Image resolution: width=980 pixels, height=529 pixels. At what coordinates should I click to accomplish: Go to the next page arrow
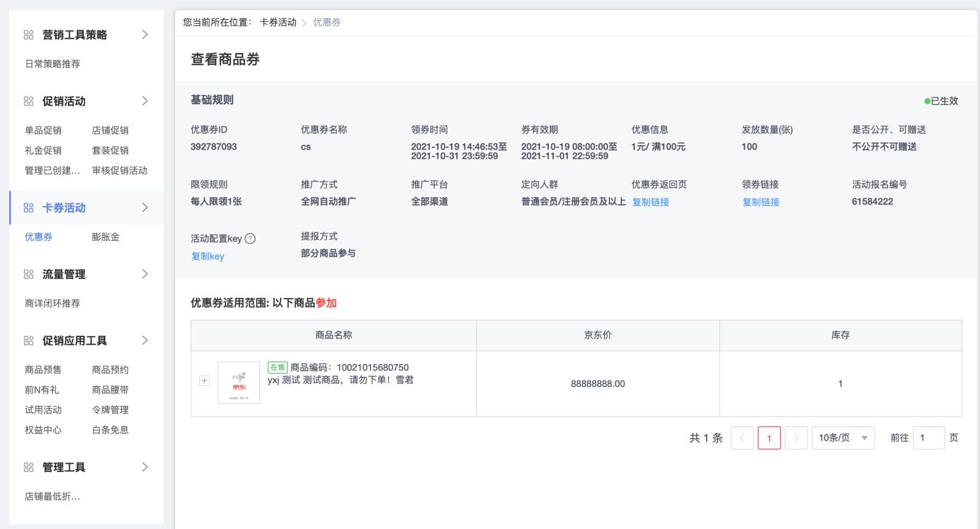[x=796, y=438]
